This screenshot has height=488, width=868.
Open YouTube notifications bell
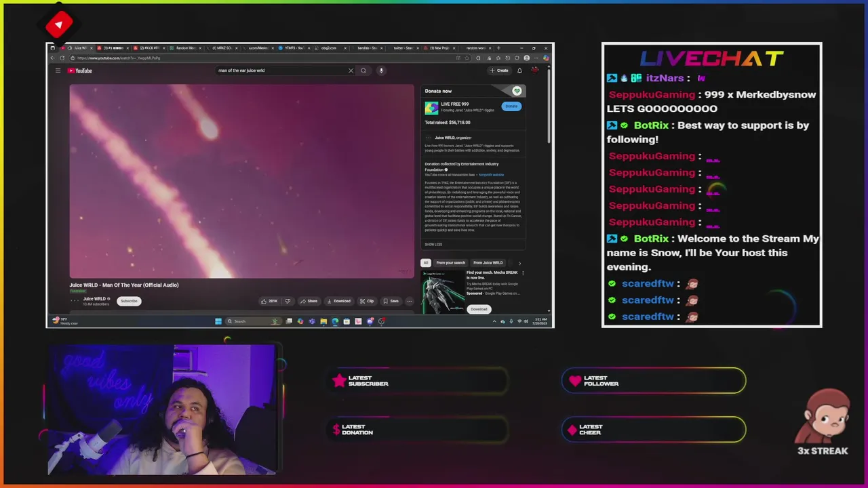tap(519, 70)
